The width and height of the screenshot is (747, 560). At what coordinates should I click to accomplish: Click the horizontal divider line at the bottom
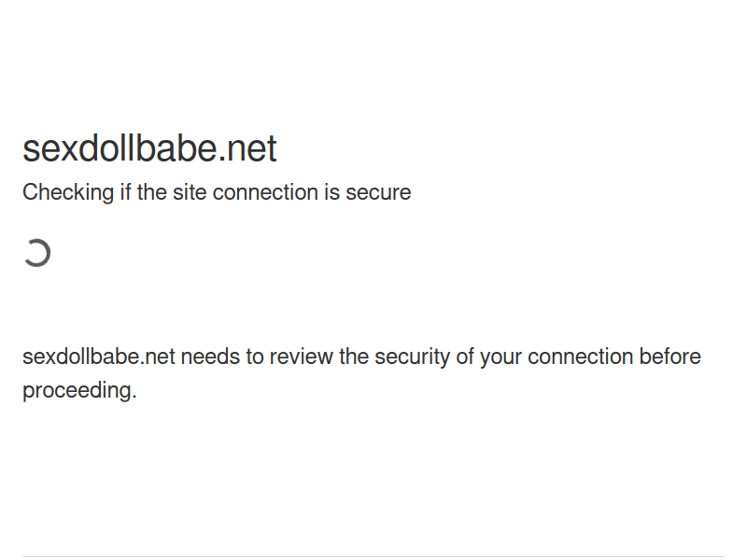(373, 556)
